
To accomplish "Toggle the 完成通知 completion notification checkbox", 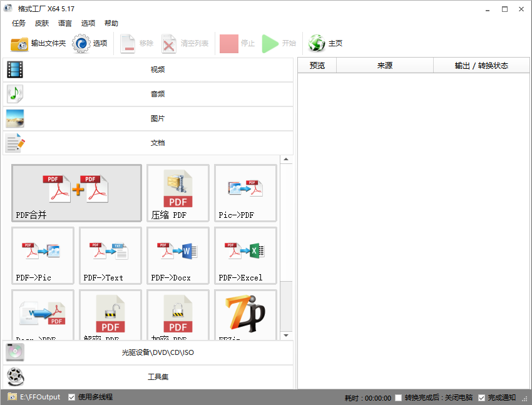I will pyautogui.click(x=481, y=397).
